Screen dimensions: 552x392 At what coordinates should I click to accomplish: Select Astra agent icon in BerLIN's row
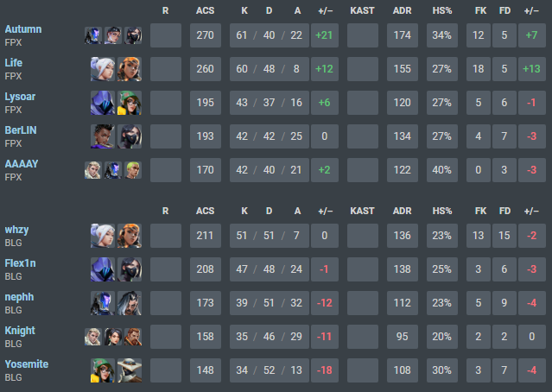pos(104,136)
